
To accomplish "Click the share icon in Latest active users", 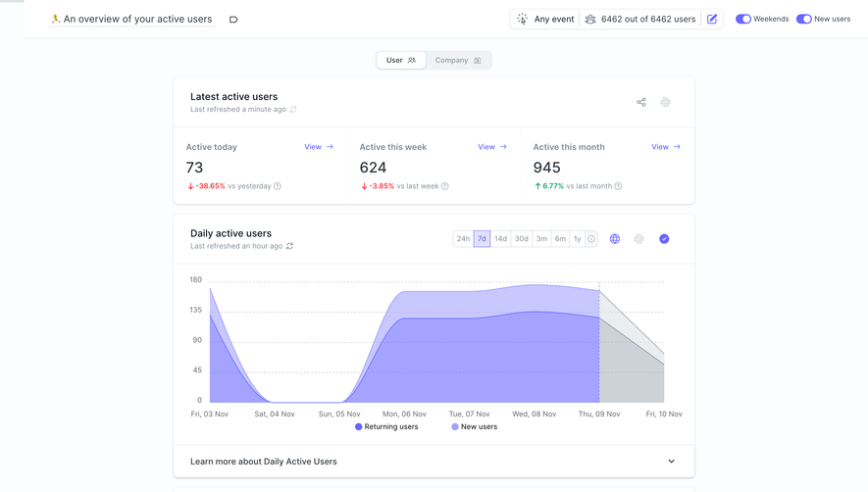I will tap(641, 102).
